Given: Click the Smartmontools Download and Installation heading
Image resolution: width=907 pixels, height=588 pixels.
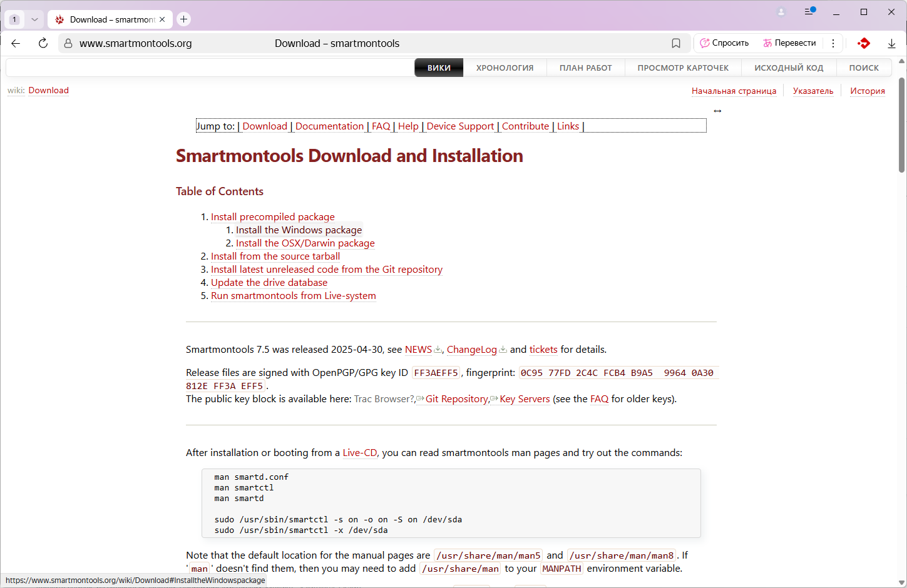Looking at the screenshot, I should (349, 156).
